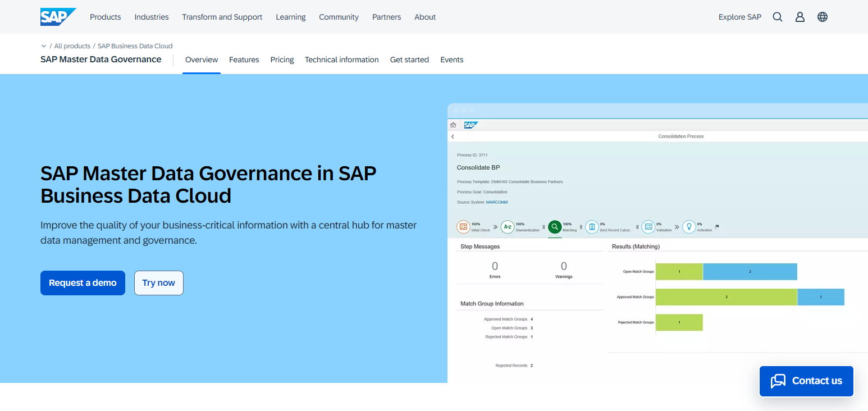This screenshot has width=868, height=411.
Task: Click the Request a demo button
Action: coord(83,283)
